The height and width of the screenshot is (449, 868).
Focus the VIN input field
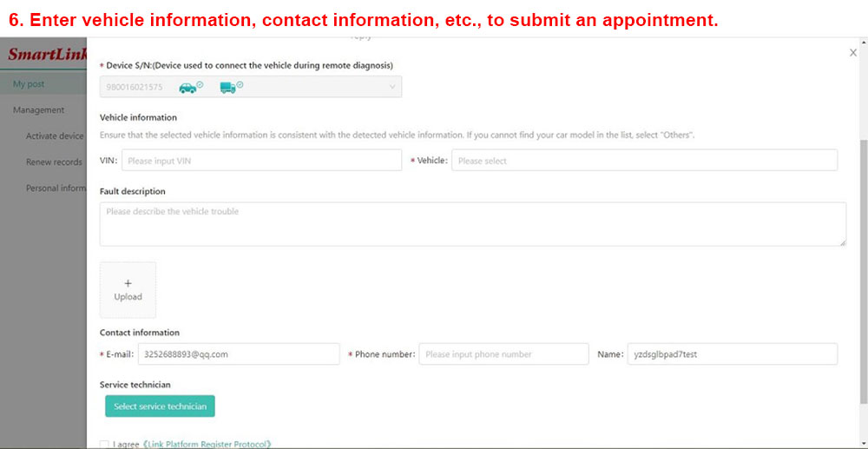[262, 161]
